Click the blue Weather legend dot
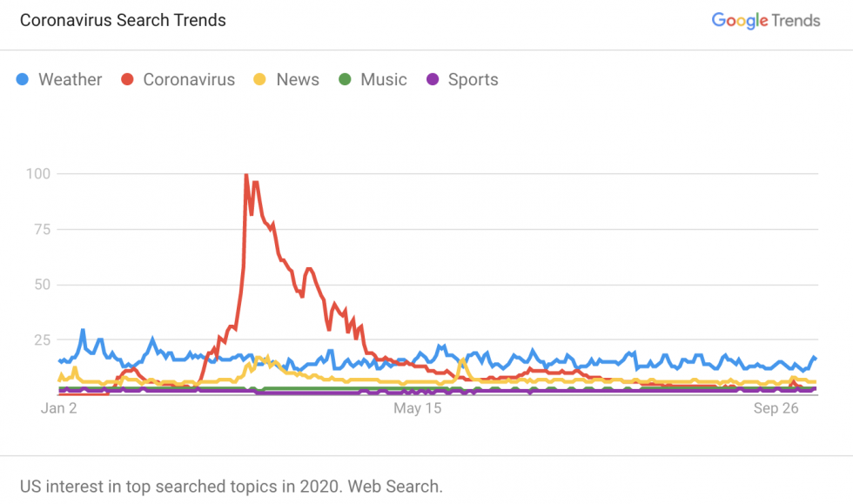Image resolution: width=853 pixels, height=504 pixels. tap(23, 80)
